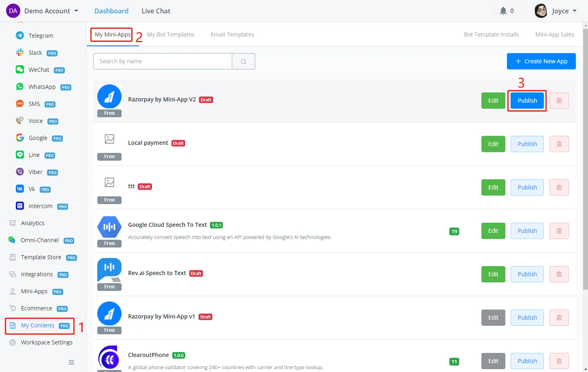Delete the Razorpay by Mini-App v1 app
The height and width of the screenshot is (372, 588).
click(559, 318)
